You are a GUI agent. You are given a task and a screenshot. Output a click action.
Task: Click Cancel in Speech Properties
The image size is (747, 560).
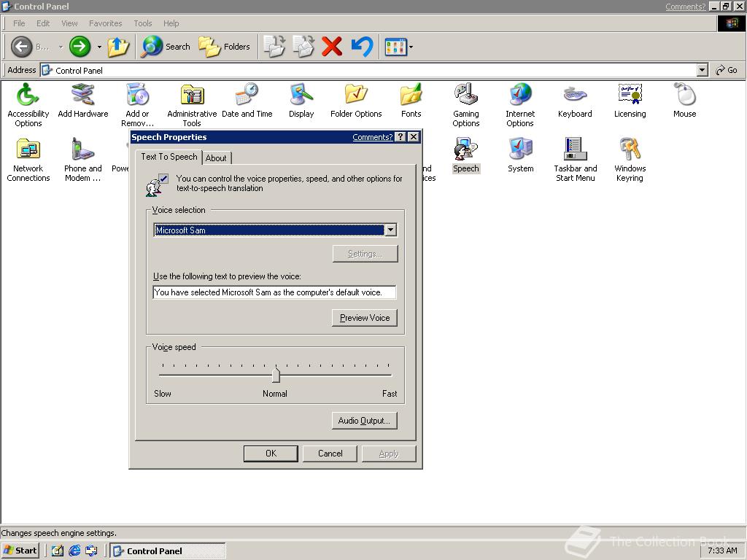click(x=330, y=454)
